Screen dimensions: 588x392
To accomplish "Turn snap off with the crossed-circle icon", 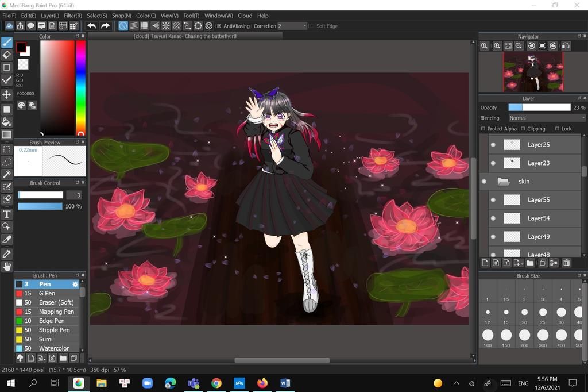I will click(123, 26).
